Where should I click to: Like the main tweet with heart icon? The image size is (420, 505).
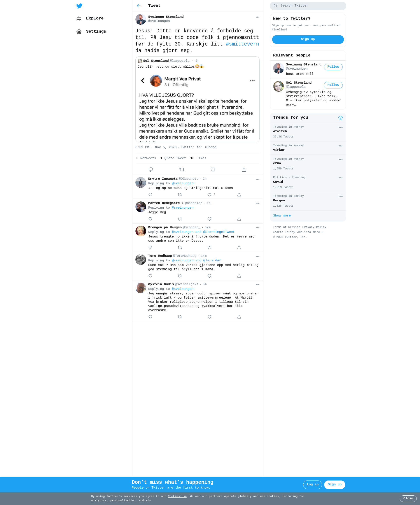coord(213,169)
